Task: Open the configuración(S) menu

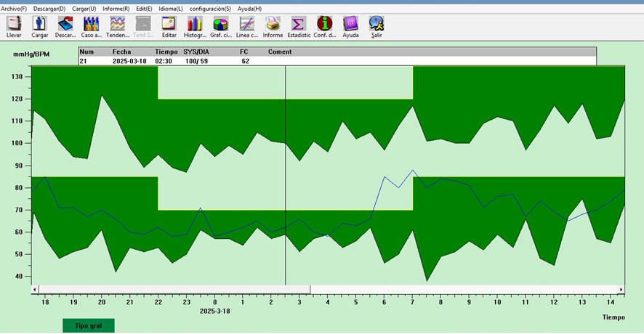Action: point(210,9)
